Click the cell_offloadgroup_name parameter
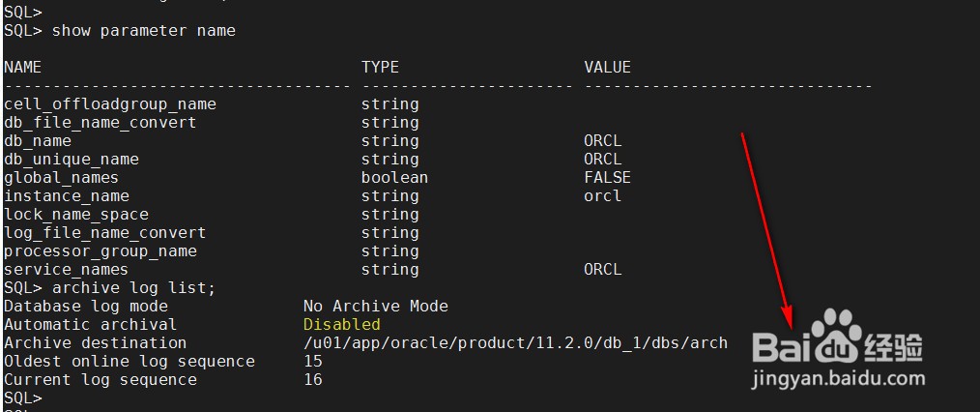The image size is (980, 412). (x=110, y=104)
